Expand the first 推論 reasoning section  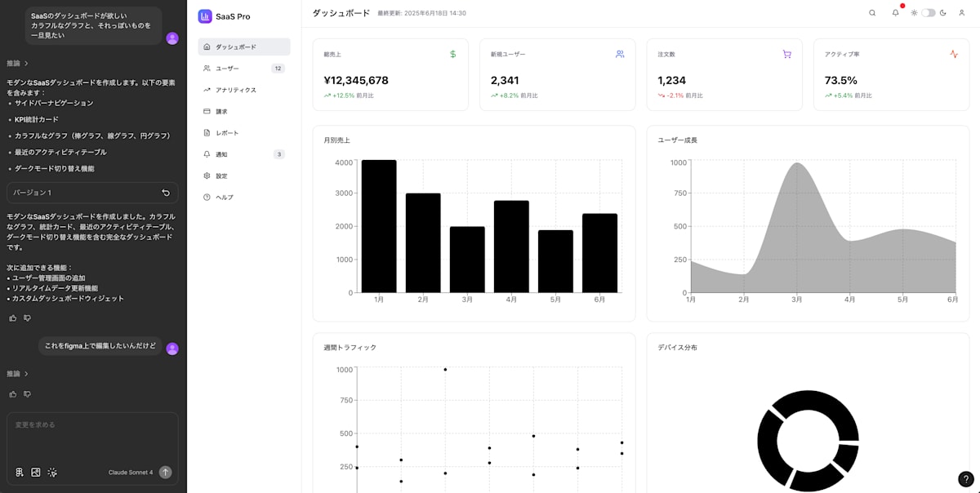[18, 63]
